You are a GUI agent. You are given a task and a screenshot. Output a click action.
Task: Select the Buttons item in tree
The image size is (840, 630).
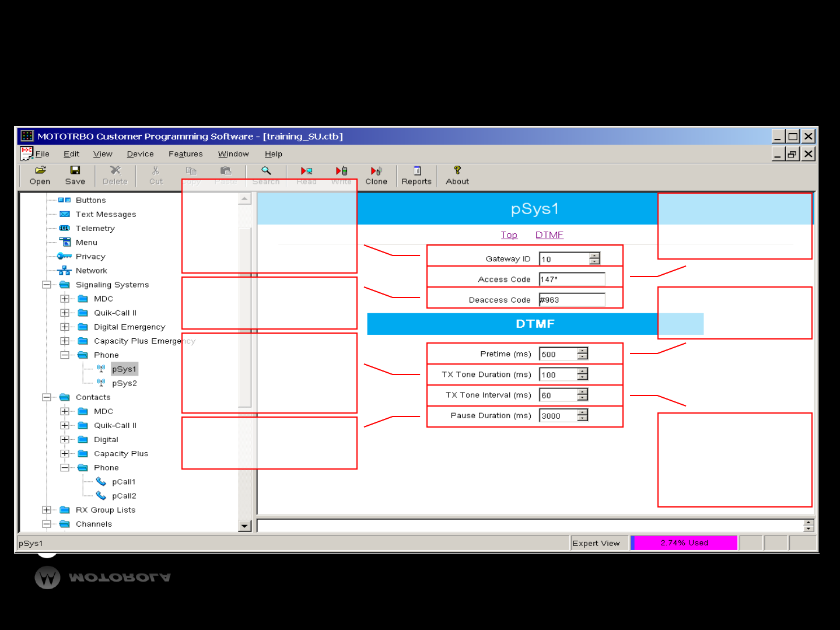pos(90,200)
